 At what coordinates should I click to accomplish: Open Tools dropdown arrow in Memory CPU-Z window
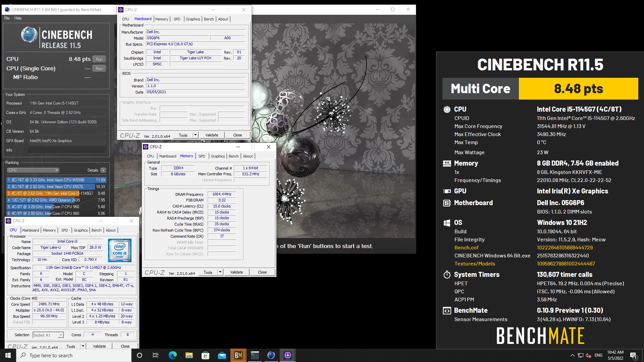click(x=220, y=272)
